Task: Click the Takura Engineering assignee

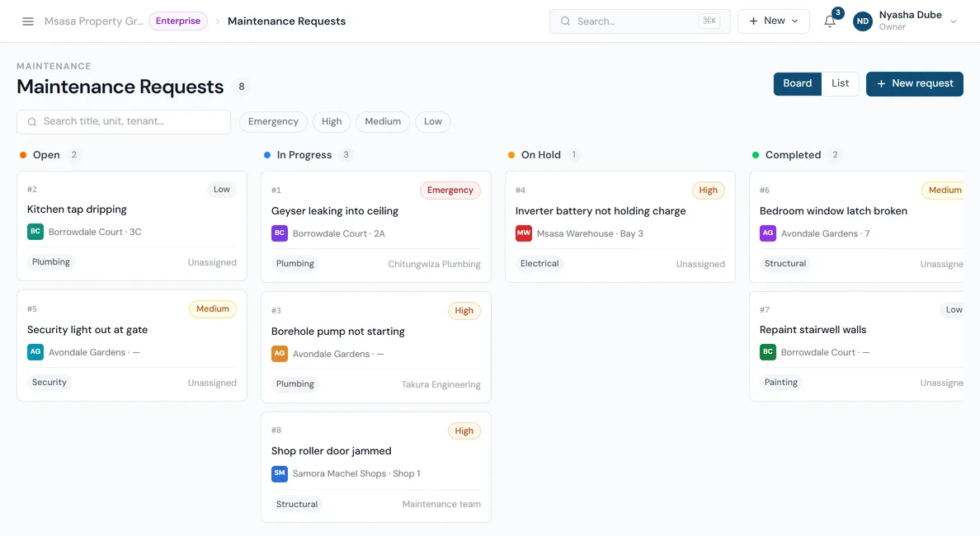Action: 441,384
